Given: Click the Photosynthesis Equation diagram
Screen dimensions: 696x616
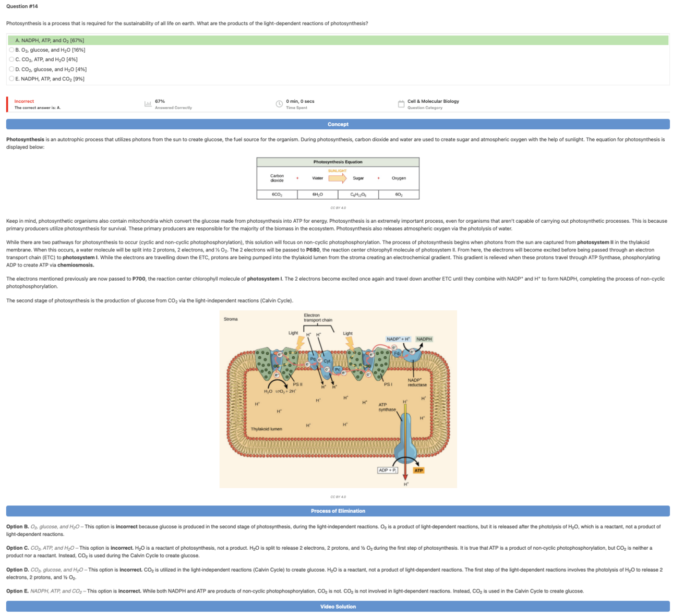Looking at the screenshot, I should click(x=338, y=178).
